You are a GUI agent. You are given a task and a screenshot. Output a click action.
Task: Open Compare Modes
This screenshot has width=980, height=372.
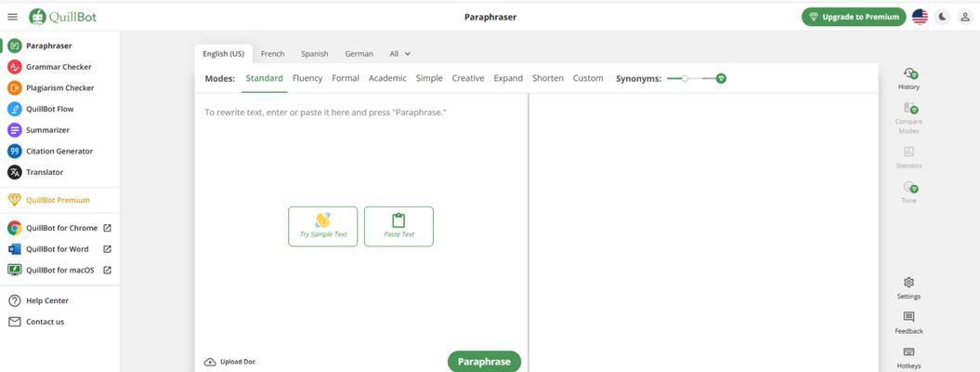tap(908, 117)
